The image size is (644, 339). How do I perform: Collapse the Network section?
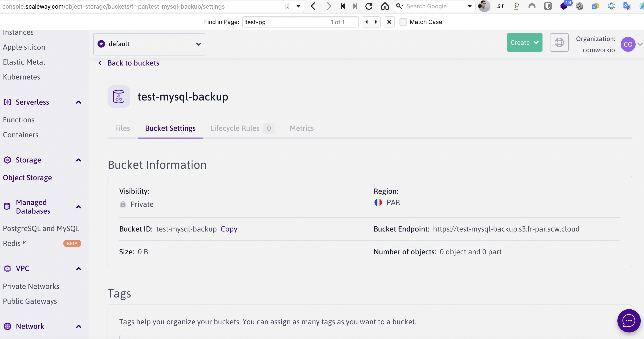pyautogui.click(x=78, y=326)
